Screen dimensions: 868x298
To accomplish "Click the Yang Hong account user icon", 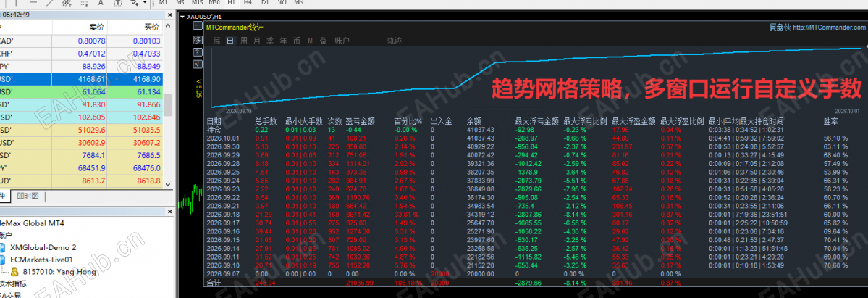I will 15,272.
